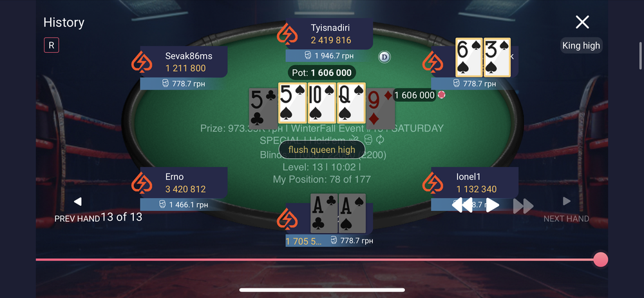Click the rewind double-arrow control
Image resolution: width=644 pixels, height=298 pixels.
(x=462, y=205)
